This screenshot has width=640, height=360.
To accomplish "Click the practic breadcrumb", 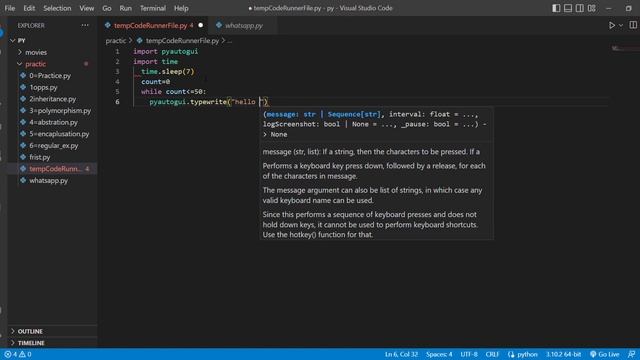I will click(x=116, y=40).
